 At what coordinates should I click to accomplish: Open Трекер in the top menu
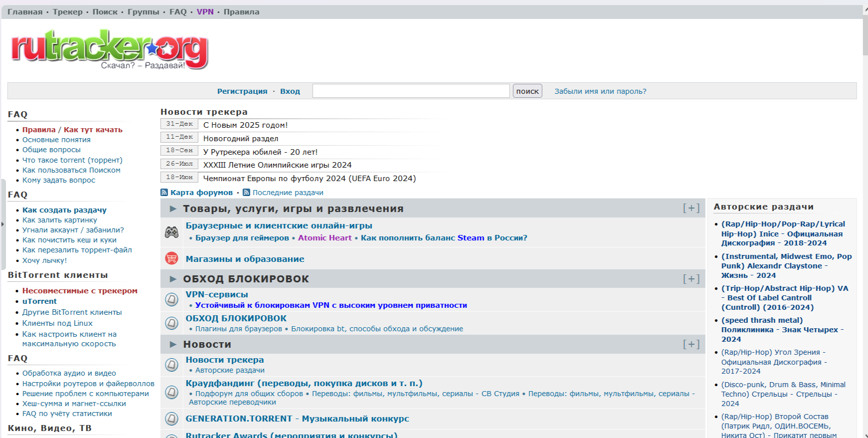coord(68,12)
